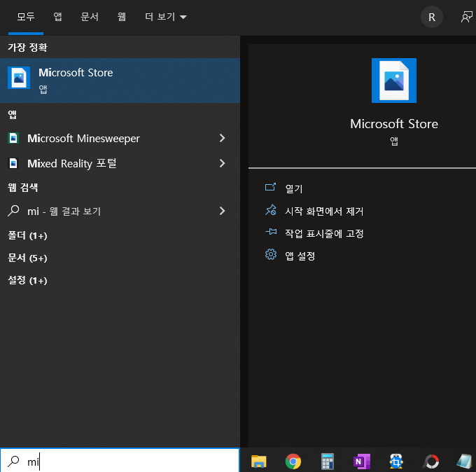The height and width of the screenshot is (472, 476).
Task: Click the Microsoft Minesweeper icon
Action: tap(13, 138)
